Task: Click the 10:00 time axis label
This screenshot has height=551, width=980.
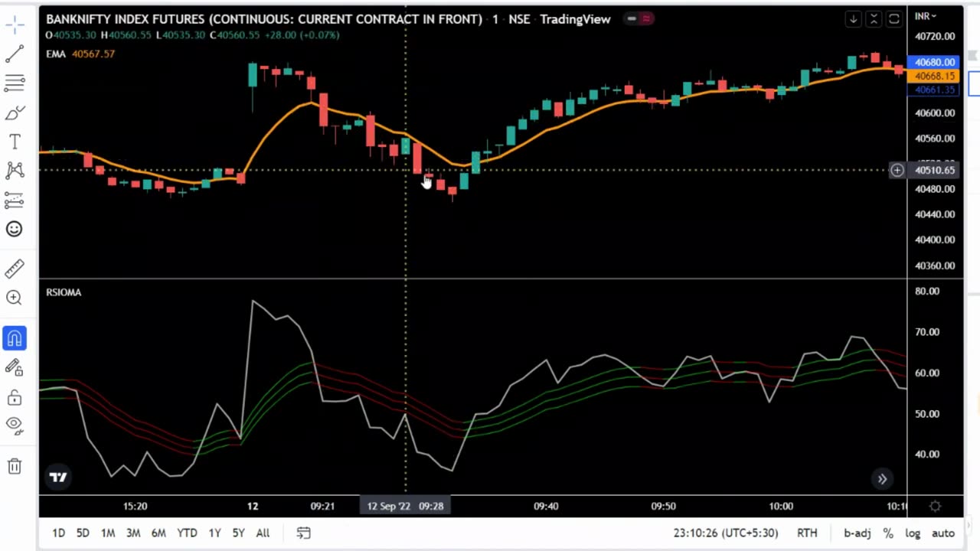Action: tap(781, 506)
